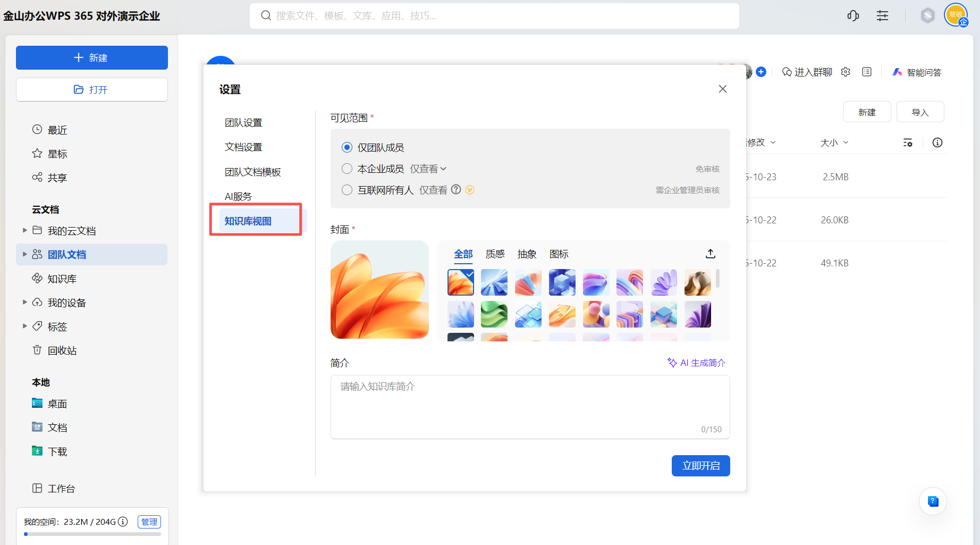Select the green wave cover thumbnail
Image resolution: width=980 pixels, height=545 pixels.
pyautogui.click(x=494, y=314)
